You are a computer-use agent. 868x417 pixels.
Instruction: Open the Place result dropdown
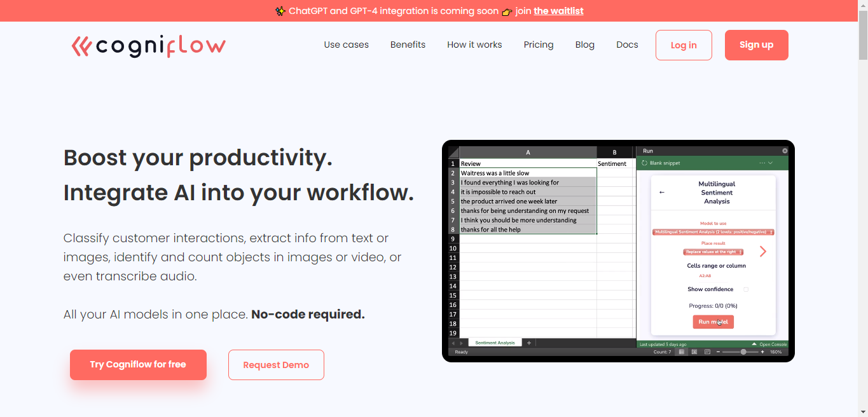(713, 252)
